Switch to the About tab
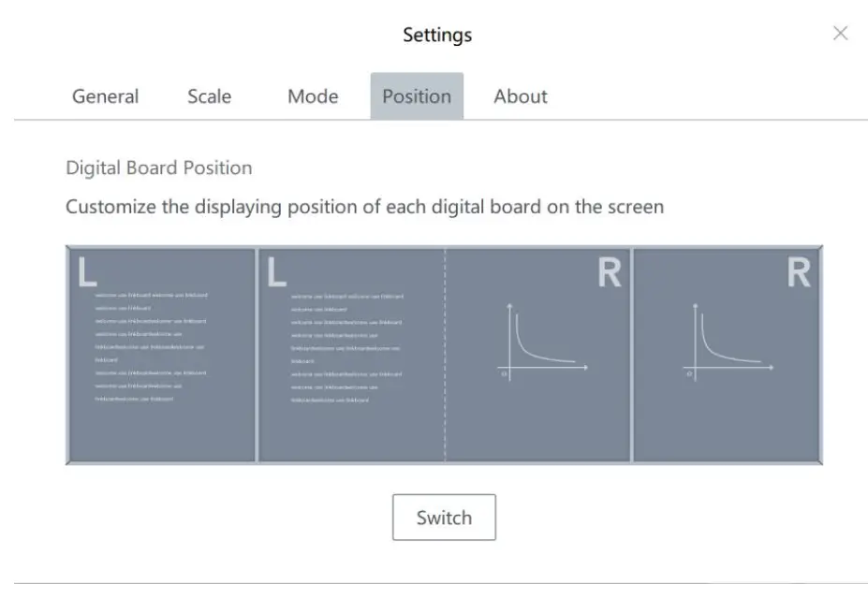The height and width of the screenshot is (612, 868). click(x=521, y=95)
